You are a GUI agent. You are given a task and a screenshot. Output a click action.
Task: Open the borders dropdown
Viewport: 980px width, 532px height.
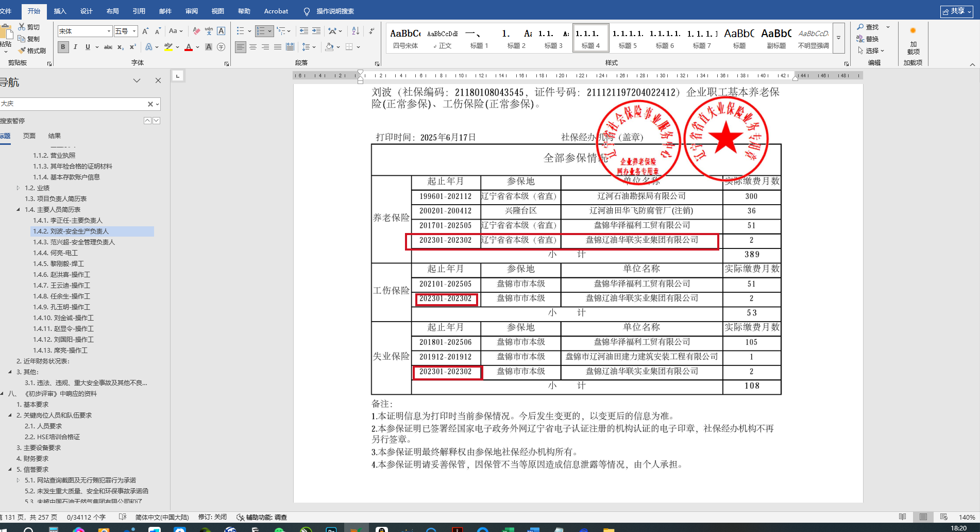click(x=358, y=47)
